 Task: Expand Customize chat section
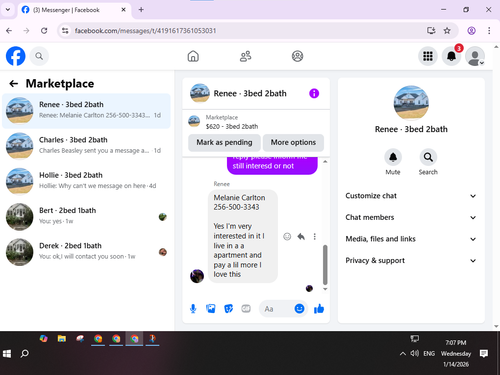coord(411,196)
